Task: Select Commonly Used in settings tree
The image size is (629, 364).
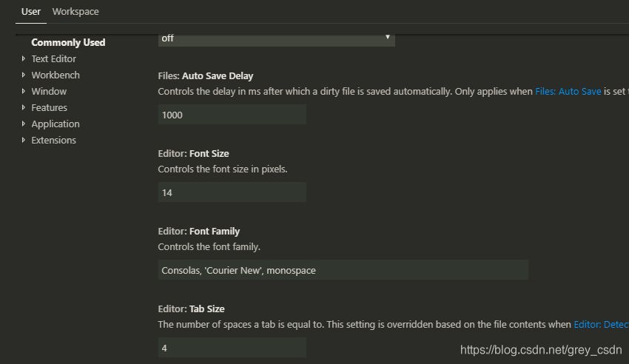Action: tap(68, 43)
